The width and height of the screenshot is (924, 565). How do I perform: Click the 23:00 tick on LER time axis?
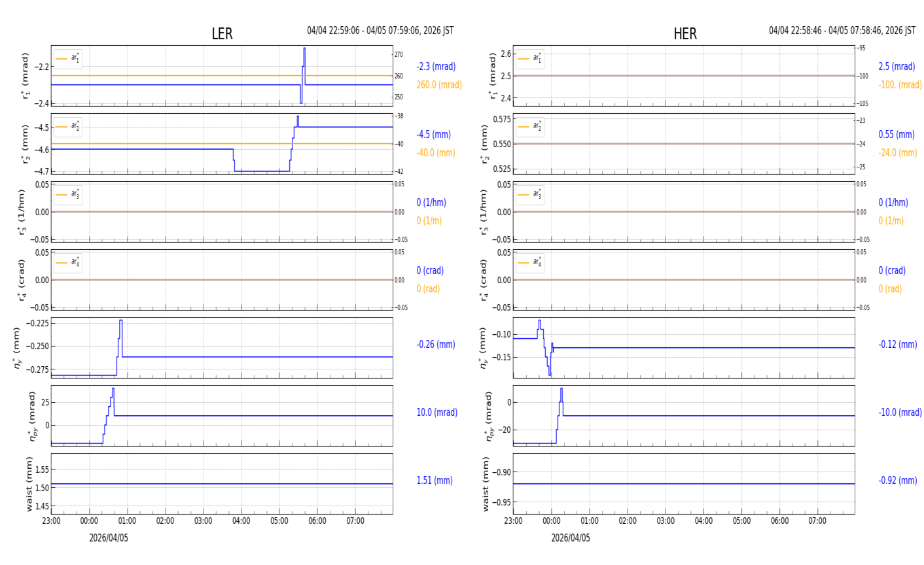point(52,521)
